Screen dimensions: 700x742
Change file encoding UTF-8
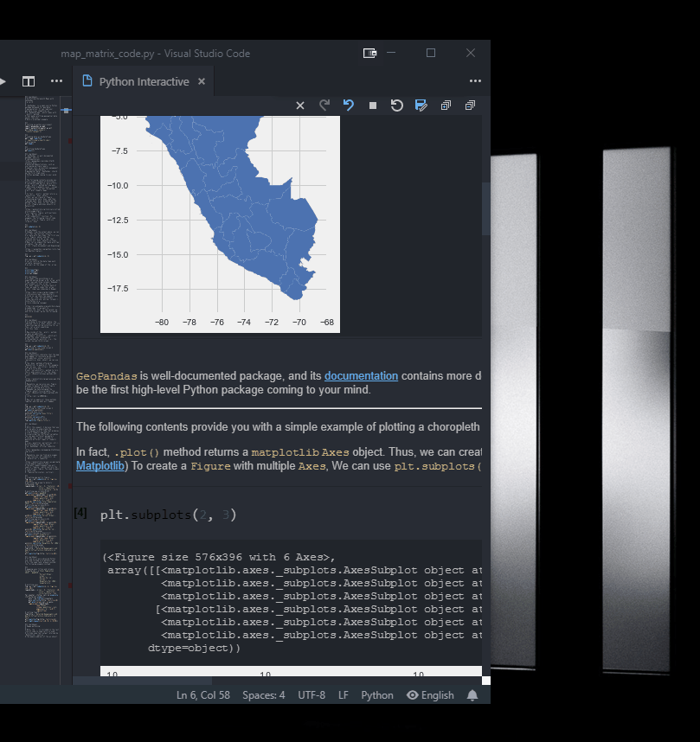pos(311,695)
